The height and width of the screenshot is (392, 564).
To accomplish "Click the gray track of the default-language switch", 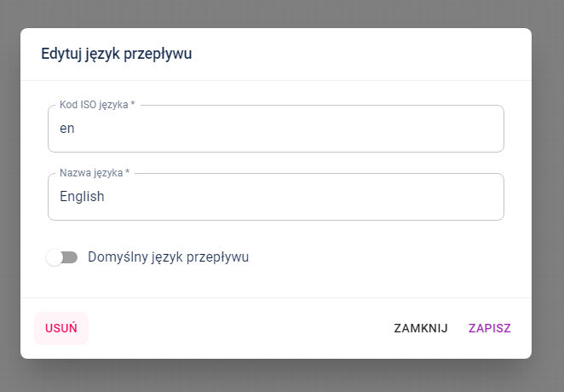I will click(72, 257).
